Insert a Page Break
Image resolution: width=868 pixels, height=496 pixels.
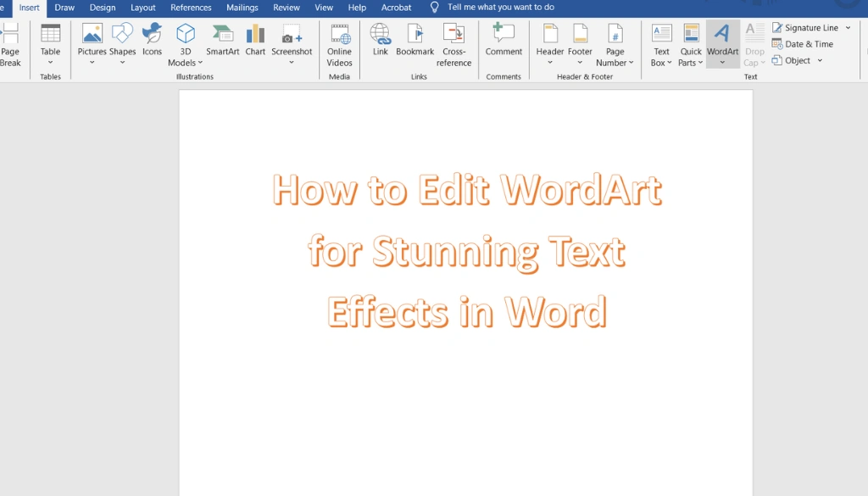[x=10, y=46]
